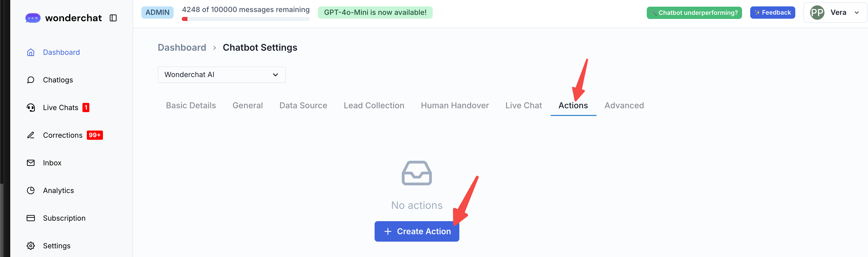868x257 pixels.
Task: Collapse the sidebar panel toggle
Action: 113,18
